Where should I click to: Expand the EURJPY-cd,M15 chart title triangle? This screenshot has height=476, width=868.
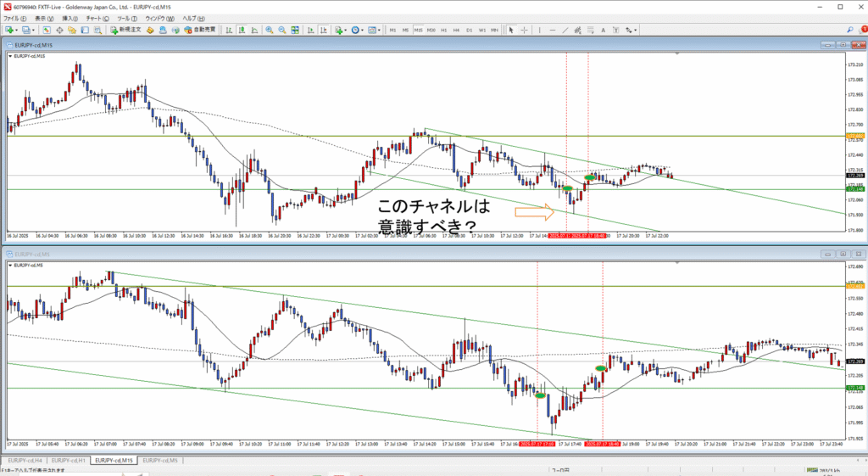pyautogui.click(x=10, y=56)
